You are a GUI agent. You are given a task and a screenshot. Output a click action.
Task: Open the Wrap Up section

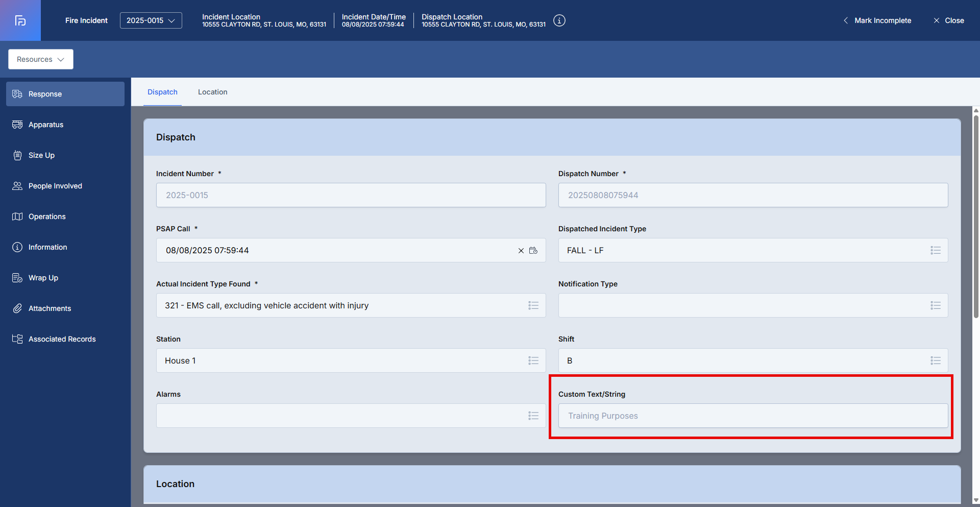(65, 278)
